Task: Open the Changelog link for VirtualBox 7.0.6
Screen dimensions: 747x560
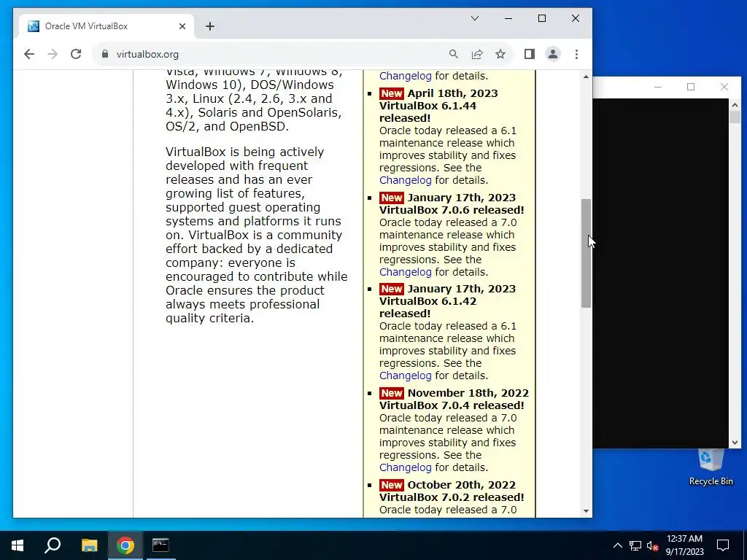Action: pyautogui.click(x=406, y=272)
